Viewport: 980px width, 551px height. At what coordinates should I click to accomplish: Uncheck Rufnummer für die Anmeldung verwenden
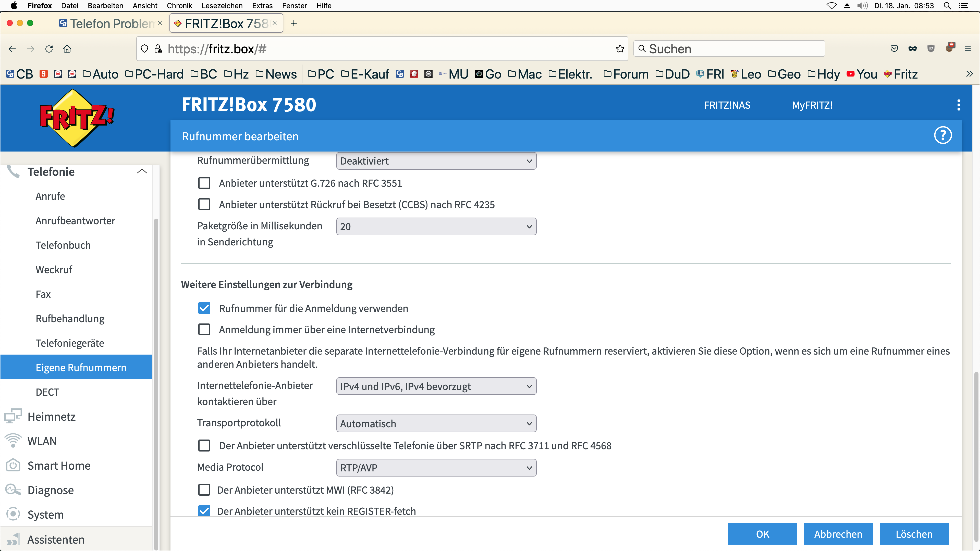[x=204, y=308]
